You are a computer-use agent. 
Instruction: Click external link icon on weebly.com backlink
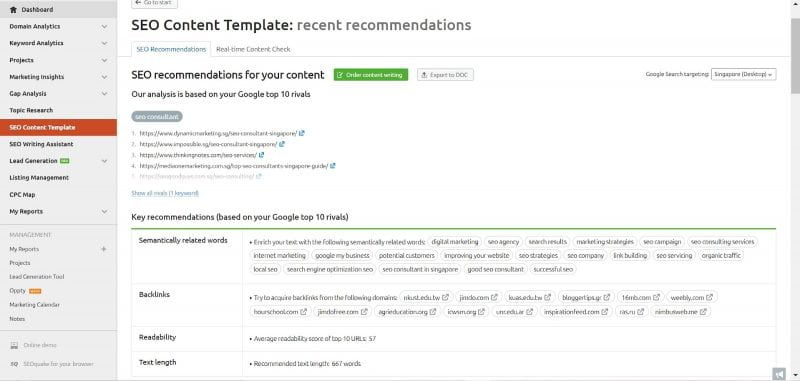709,297
